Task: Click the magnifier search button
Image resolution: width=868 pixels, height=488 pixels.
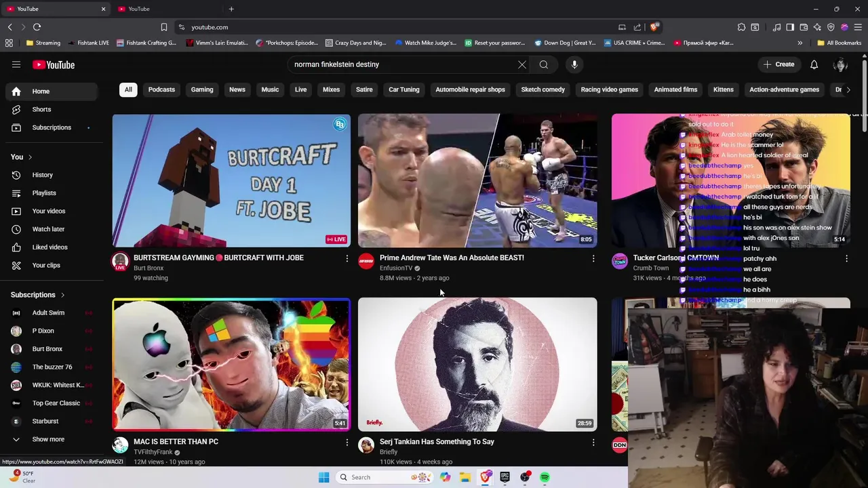Action: [x=544, y=64]
